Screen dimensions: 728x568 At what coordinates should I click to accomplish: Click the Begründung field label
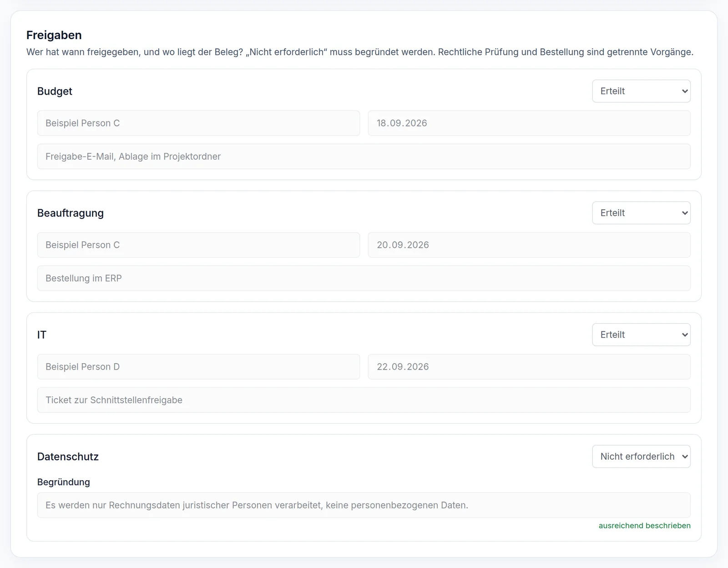[64, 482]
